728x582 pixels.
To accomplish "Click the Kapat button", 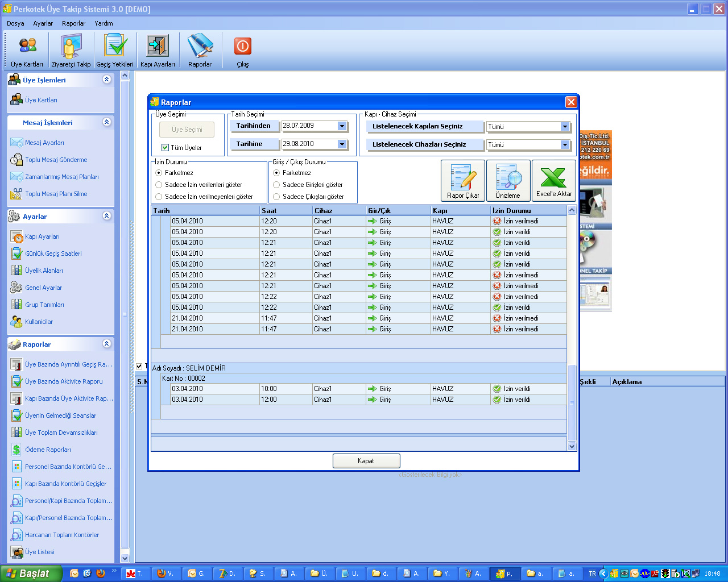I will [366, 461].
